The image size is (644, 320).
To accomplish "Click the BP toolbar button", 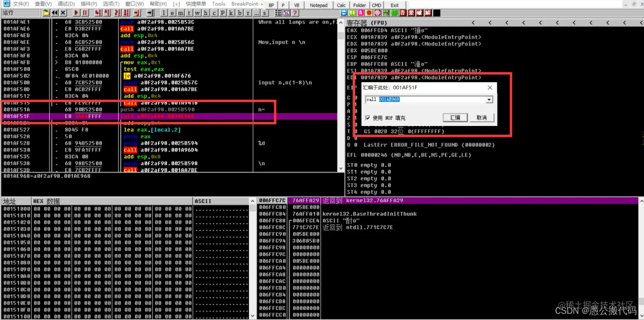I will (271, 5).
